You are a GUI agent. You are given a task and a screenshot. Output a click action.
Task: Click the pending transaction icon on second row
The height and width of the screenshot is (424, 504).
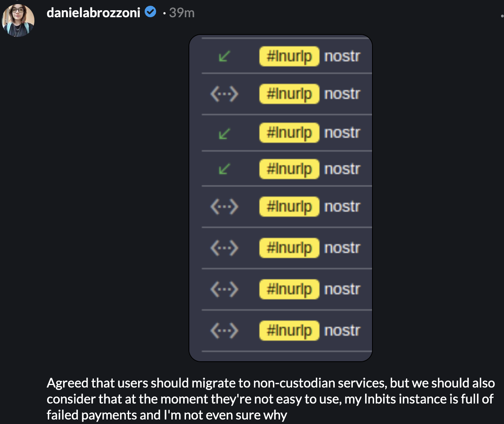[x=225, y=93]
